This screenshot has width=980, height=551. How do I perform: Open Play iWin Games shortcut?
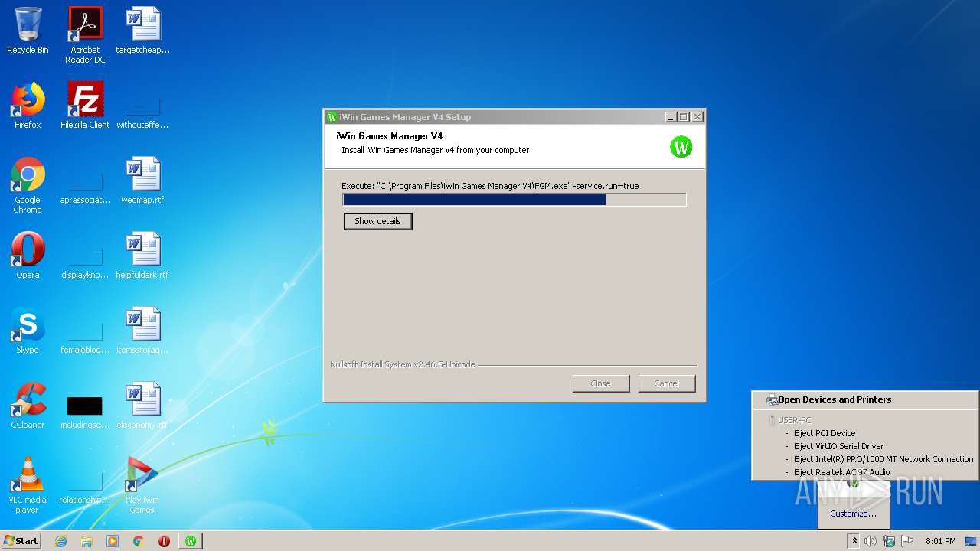pyautogui.click(x=142, y=485)
